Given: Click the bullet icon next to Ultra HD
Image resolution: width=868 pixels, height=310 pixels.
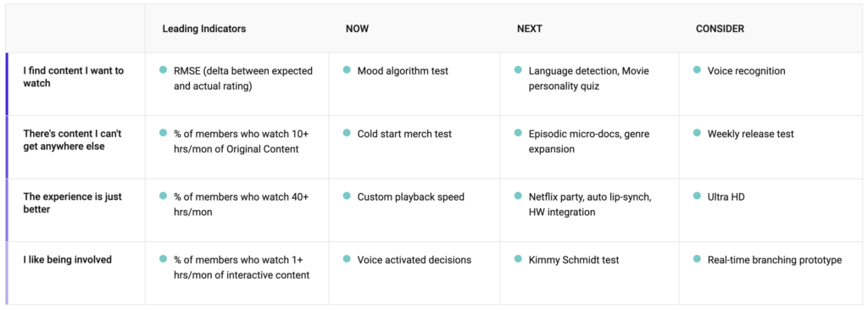Looking at the screenshot, I should (697, 196).
